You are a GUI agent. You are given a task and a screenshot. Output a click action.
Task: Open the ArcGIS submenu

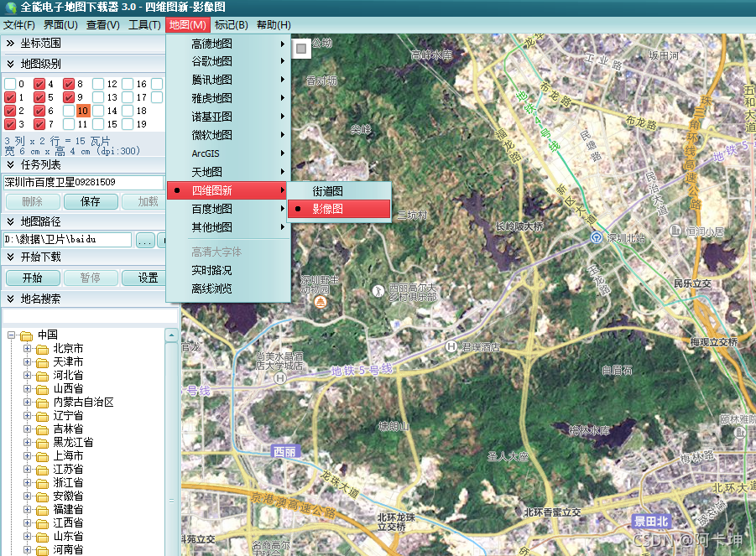(x=228, y=153)
